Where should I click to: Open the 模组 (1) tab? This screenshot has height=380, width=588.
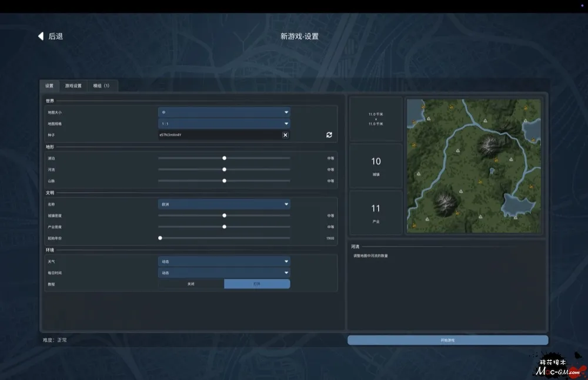[x=101, y=86]
